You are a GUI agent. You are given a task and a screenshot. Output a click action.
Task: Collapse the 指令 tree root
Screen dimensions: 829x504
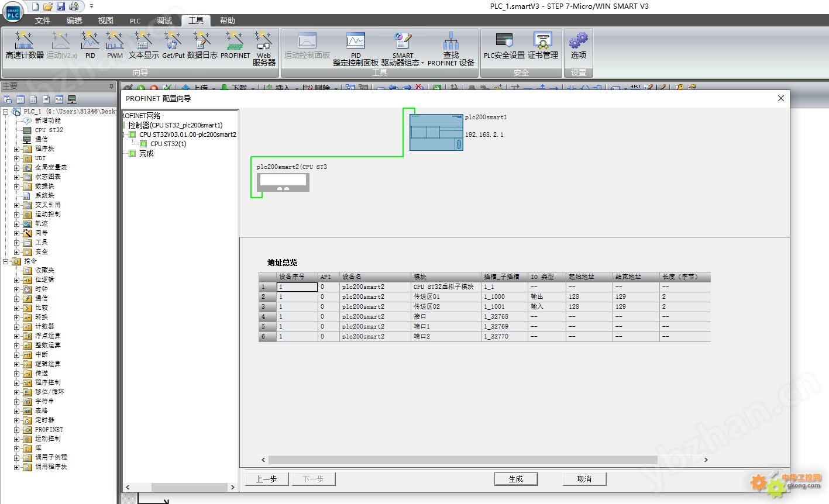click(x=6, y=261)
